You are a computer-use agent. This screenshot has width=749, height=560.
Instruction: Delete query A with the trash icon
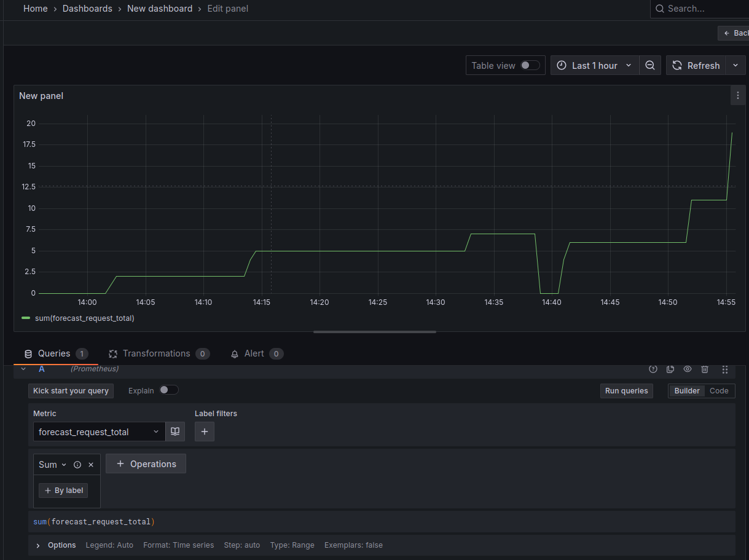pyautogui.click(x=705, y=369)
